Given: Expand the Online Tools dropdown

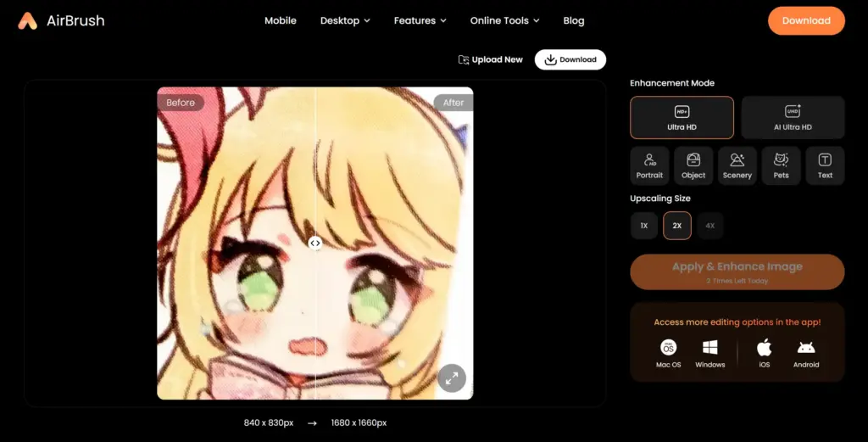Looking at the screenshot, I should 504,20.
